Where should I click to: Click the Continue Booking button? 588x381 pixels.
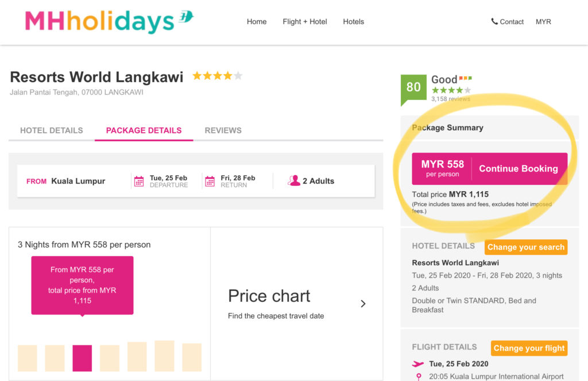pyautogui.click(x=519, y=169)
